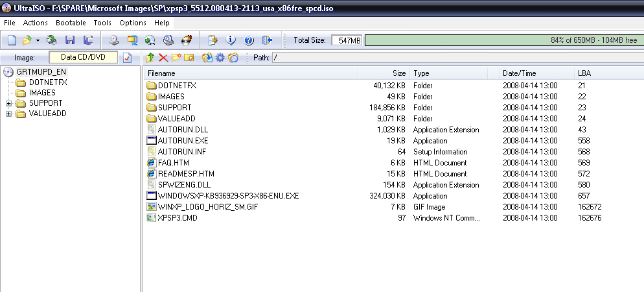Select AUTORUN.INF in the file list

pyautogui.click(x=182, y=152)
